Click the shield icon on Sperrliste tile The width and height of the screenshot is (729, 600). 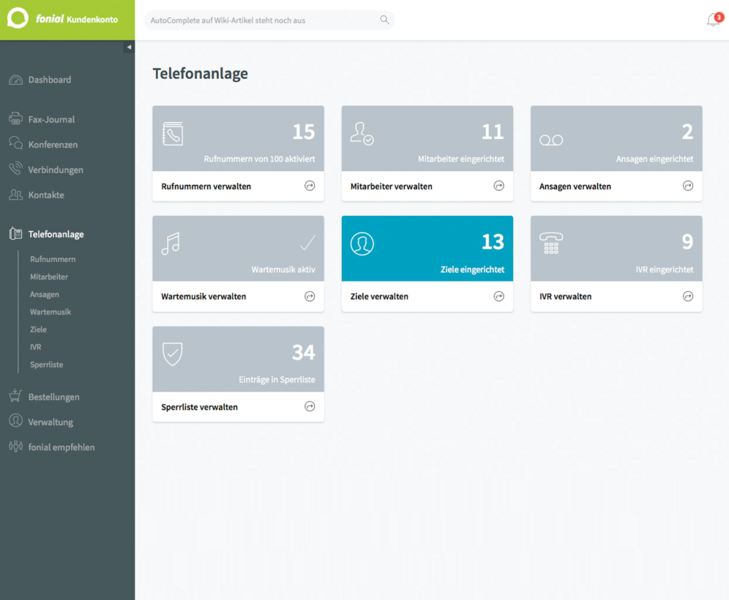coord(172,353)
